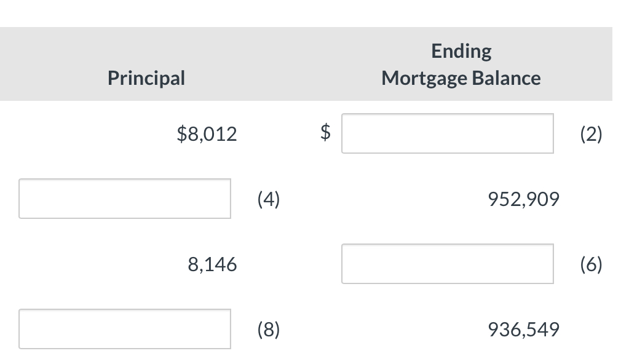Click the $8,012 principal value
Image resolution: width=637 pixels, height=364 pixels.
coord(207,133)
